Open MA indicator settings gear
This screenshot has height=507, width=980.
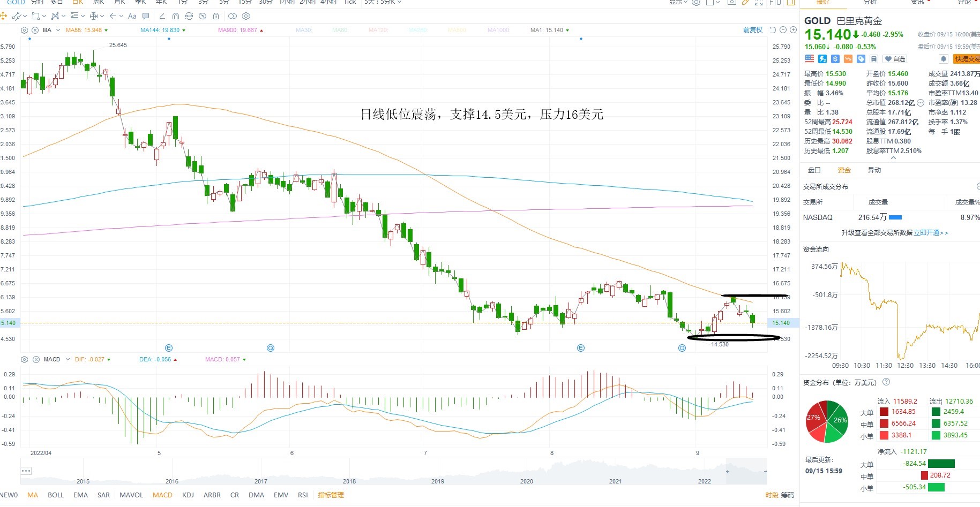24,30
